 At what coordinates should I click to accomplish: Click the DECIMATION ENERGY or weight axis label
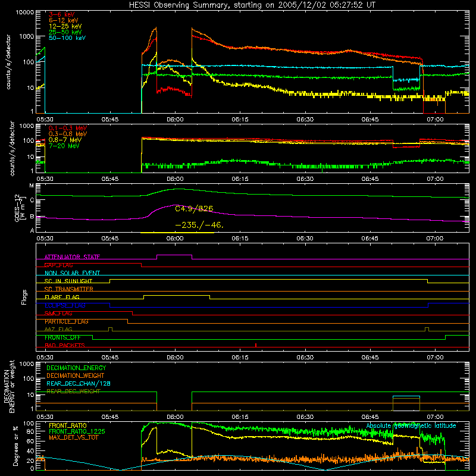(9, 386)
